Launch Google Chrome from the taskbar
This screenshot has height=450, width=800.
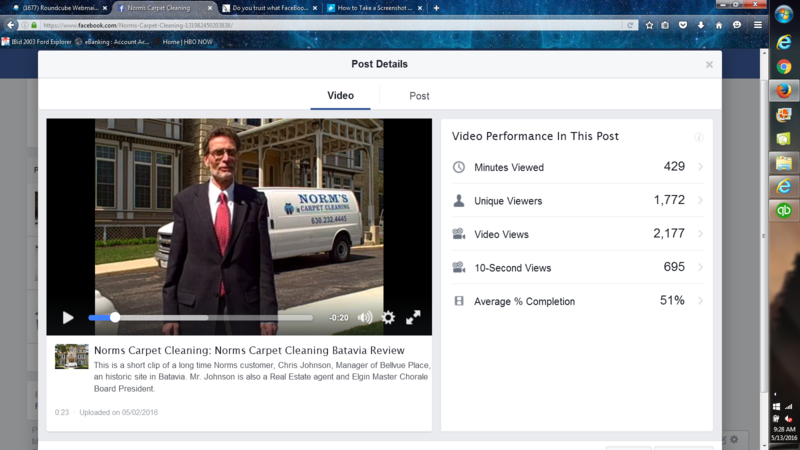pyautogui.click(x=785, y=67)
